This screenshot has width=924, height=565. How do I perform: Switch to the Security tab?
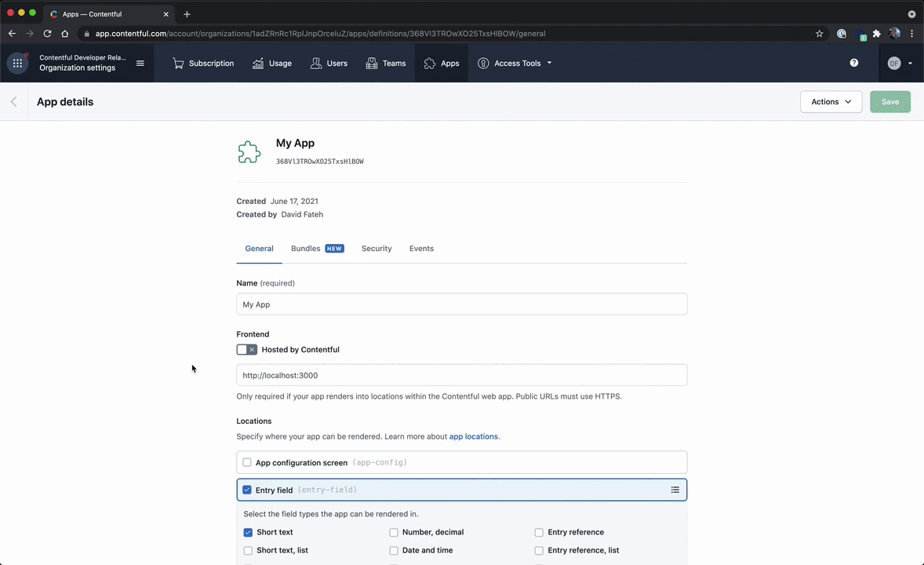click(x=377, y=248)
